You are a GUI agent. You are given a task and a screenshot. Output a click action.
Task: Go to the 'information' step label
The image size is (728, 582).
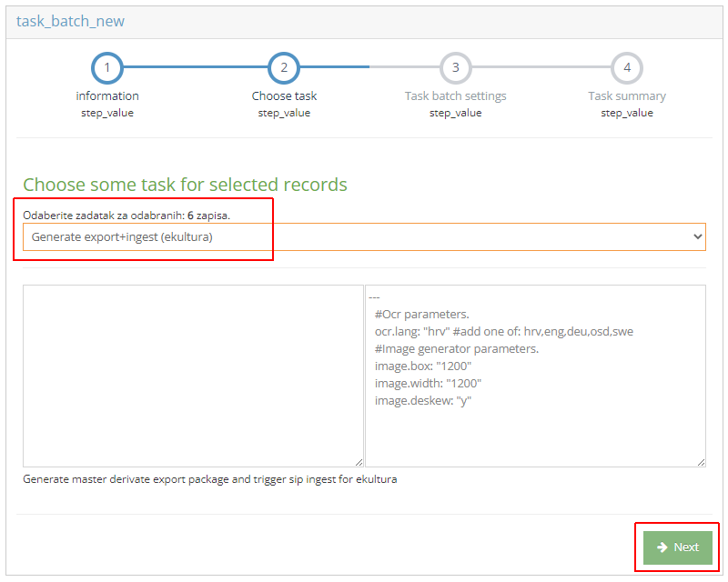(x=107, y=95)
